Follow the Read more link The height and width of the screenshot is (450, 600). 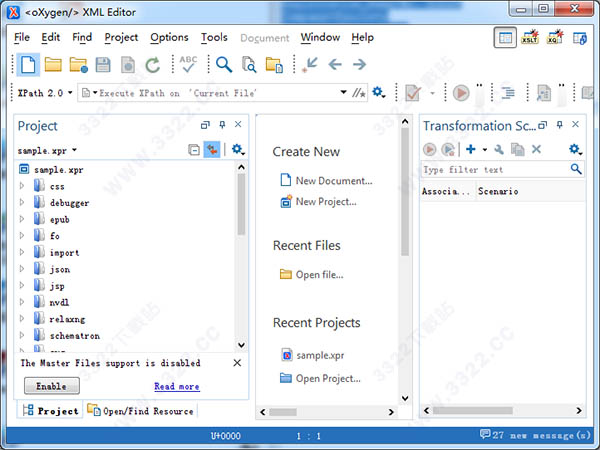tap(177, 386)
